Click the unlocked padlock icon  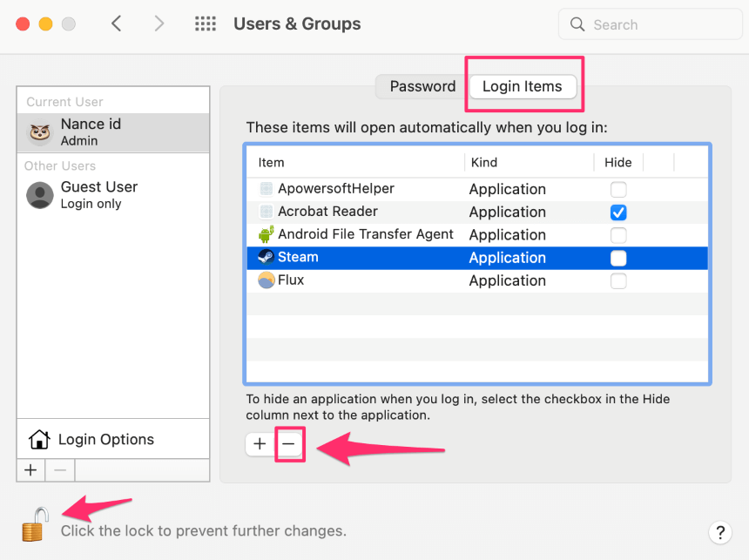[33, 525]
